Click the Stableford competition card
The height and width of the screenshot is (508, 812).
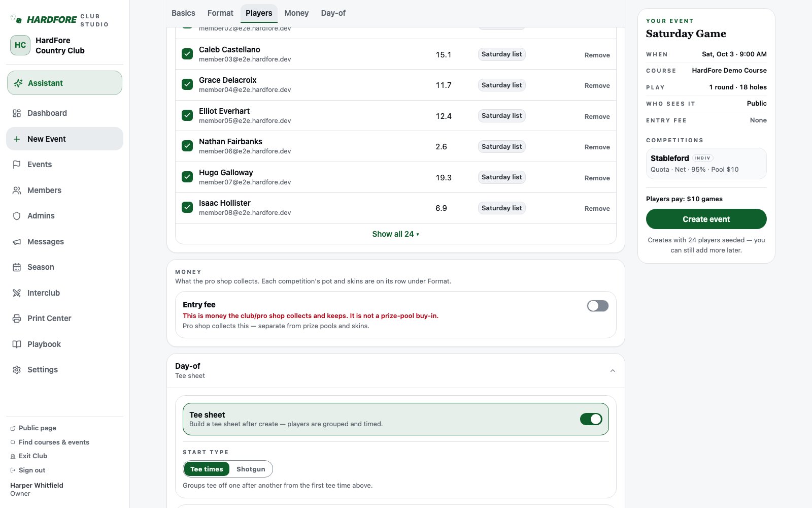tap(706, 164)
